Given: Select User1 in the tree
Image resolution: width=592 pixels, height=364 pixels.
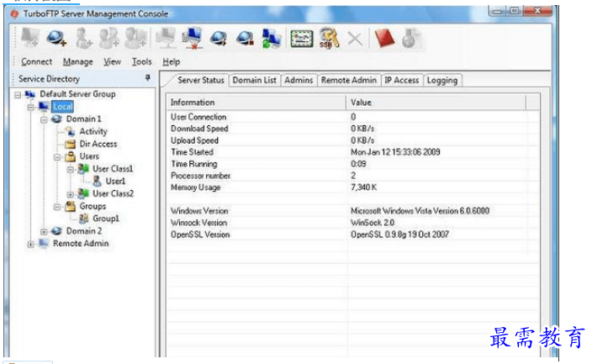Looking at the screenshot, I should (x=115, y=181).
